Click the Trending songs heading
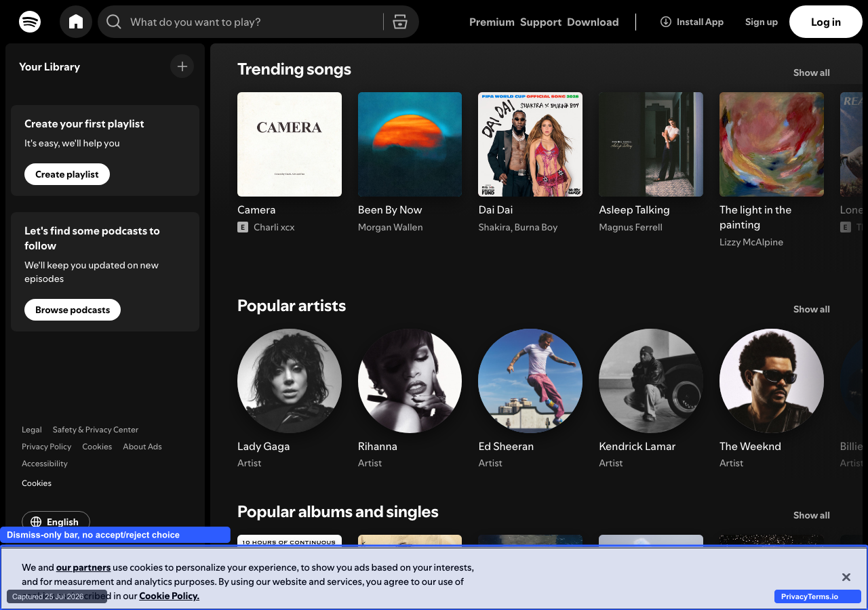868x610 pixels. click(x=294, y=69)
